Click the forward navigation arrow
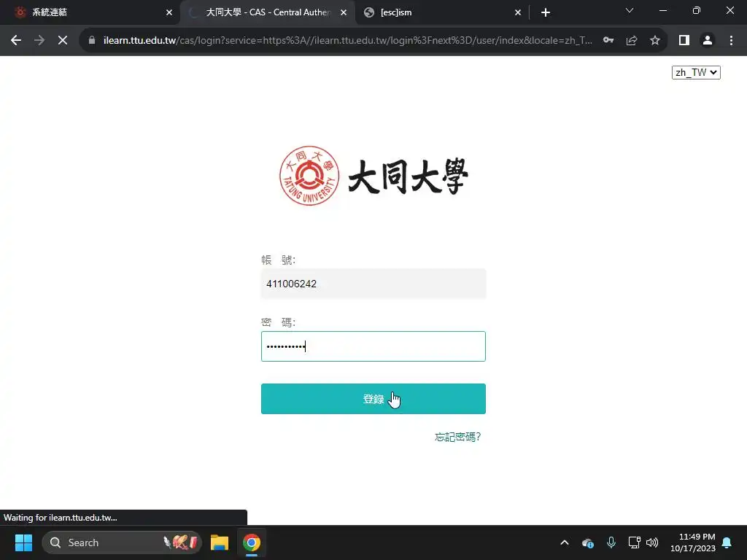The height and width of the screenshot is (560, 747). pos(39,41)
